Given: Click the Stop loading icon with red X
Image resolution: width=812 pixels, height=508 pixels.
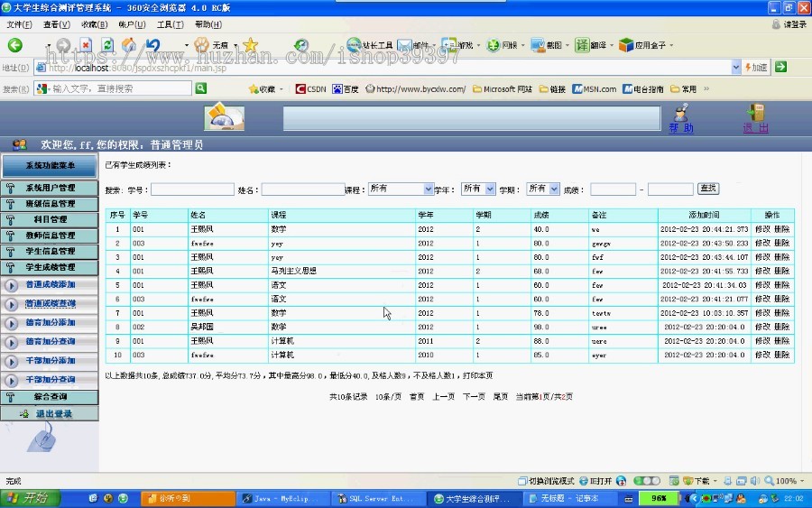Looking at the screenshot, I should (x=86, y=46).
